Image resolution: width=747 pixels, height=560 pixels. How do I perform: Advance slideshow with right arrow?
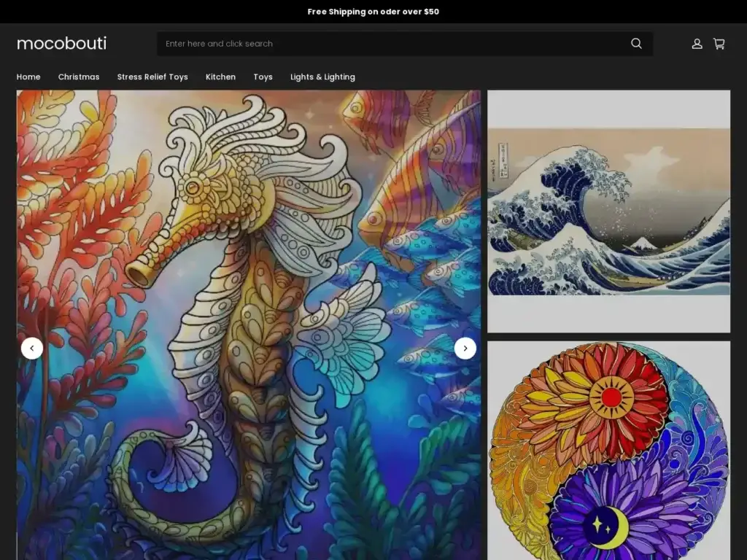465,349
